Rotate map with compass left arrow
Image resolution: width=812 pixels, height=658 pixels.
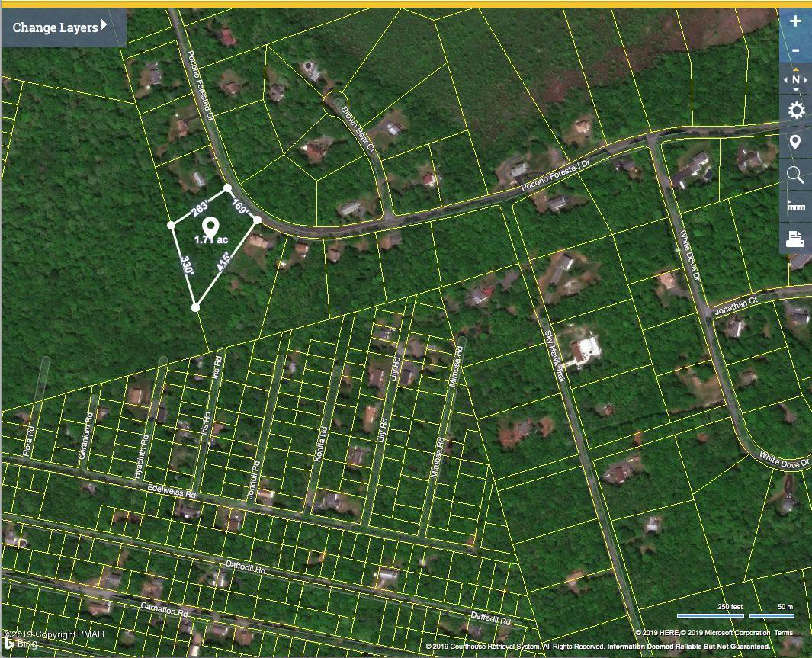coord(785,80)
